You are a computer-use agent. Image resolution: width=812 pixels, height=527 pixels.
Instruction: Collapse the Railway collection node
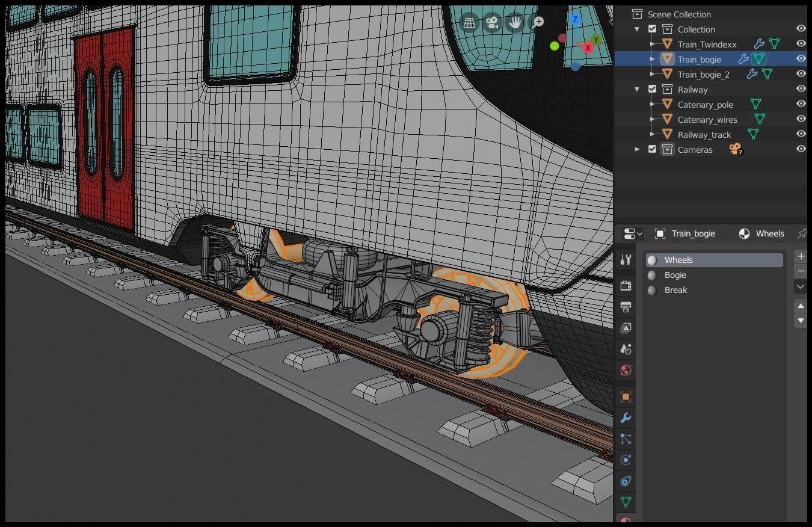637,89
